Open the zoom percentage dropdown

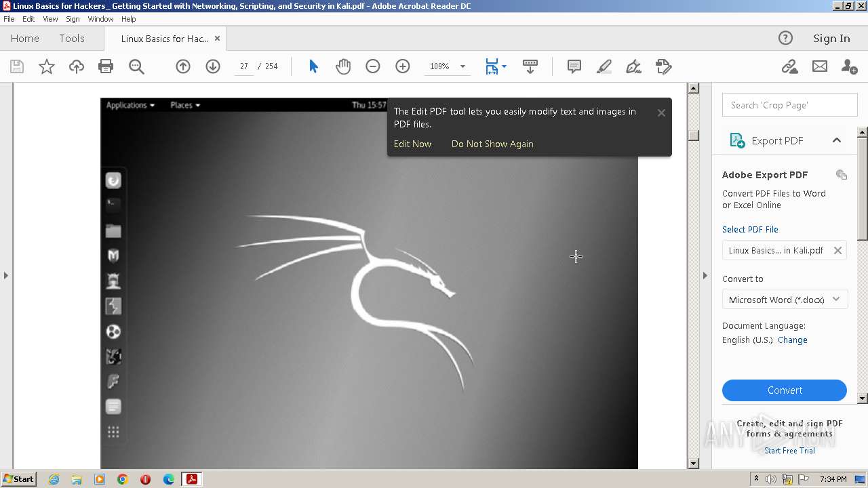point(462,66)
